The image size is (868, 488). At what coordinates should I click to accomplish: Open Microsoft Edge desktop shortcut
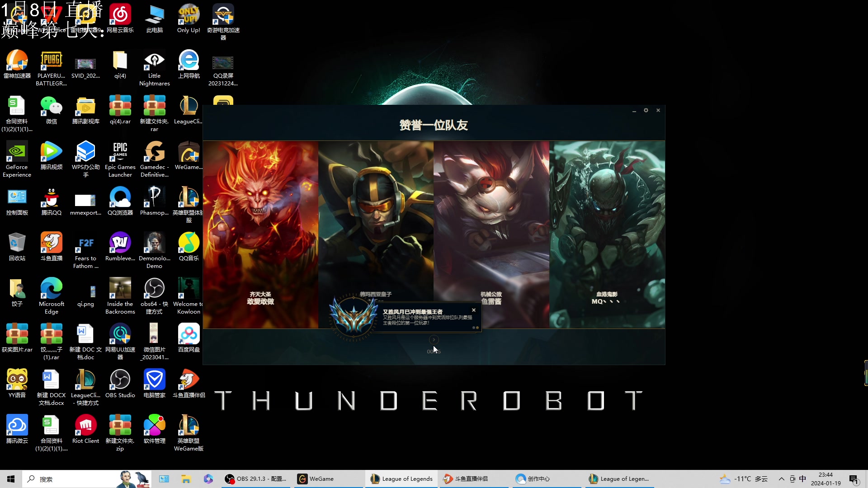pos(52,296)
